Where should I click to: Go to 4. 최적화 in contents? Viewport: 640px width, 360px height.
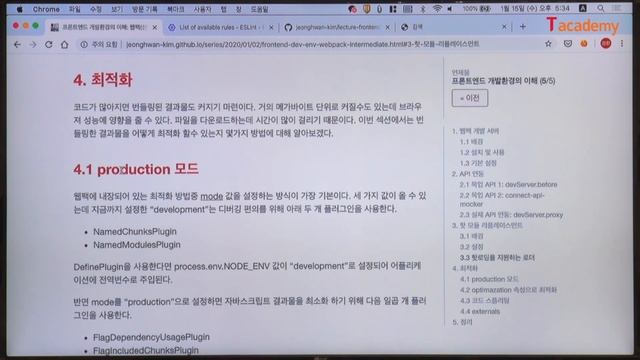pos(465,268)
